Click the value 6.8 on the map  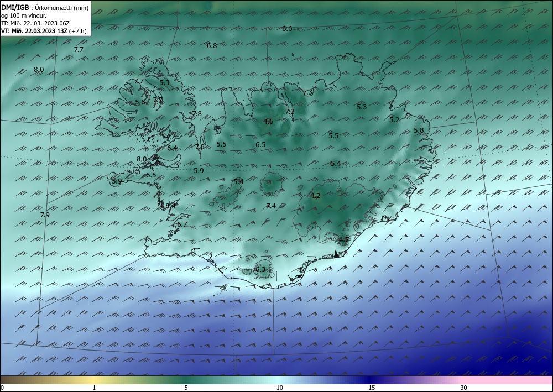212,45
